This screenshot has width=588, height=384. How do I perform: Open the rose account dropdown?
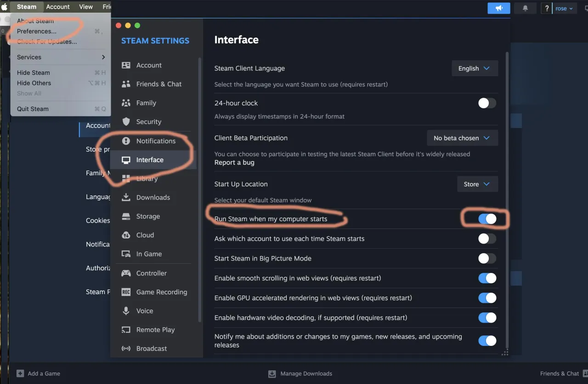click(x=565, y=8)
